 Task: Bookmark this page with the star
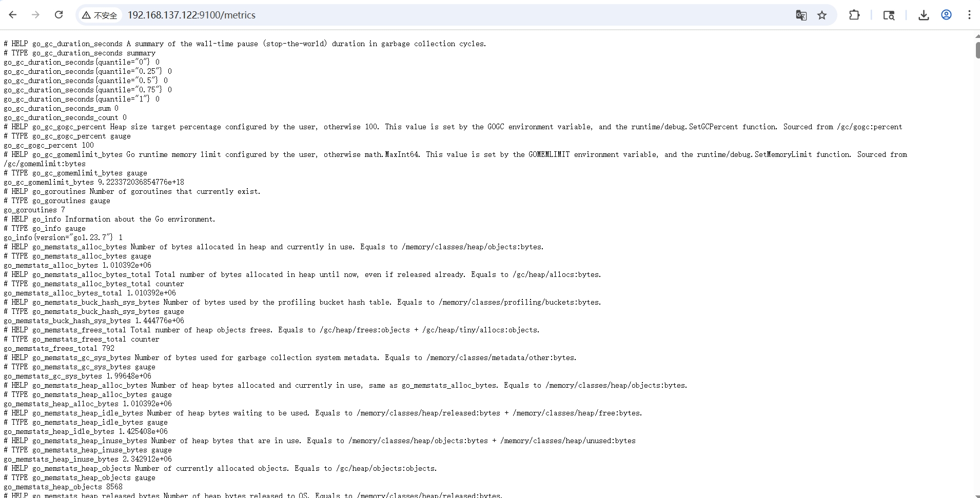pos(822,15)
